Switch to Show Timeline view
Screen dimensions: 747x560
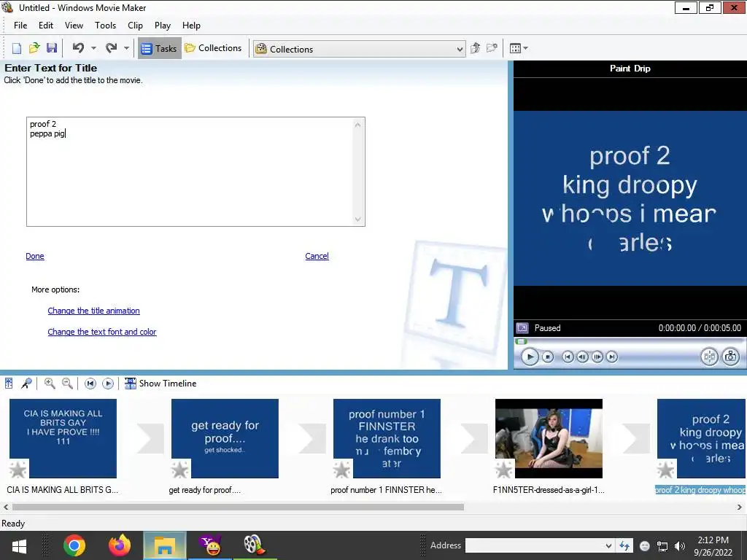point(160,384)
